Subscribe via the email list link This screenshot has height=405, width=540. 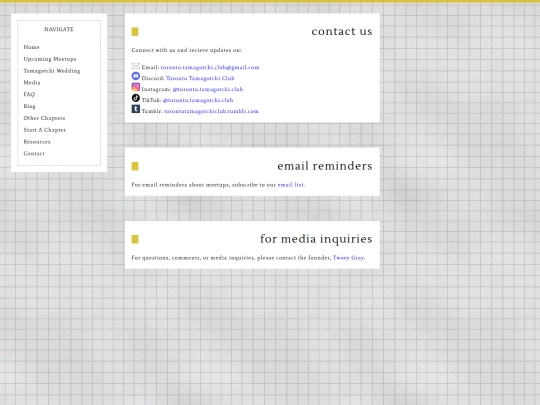(291, 185)
